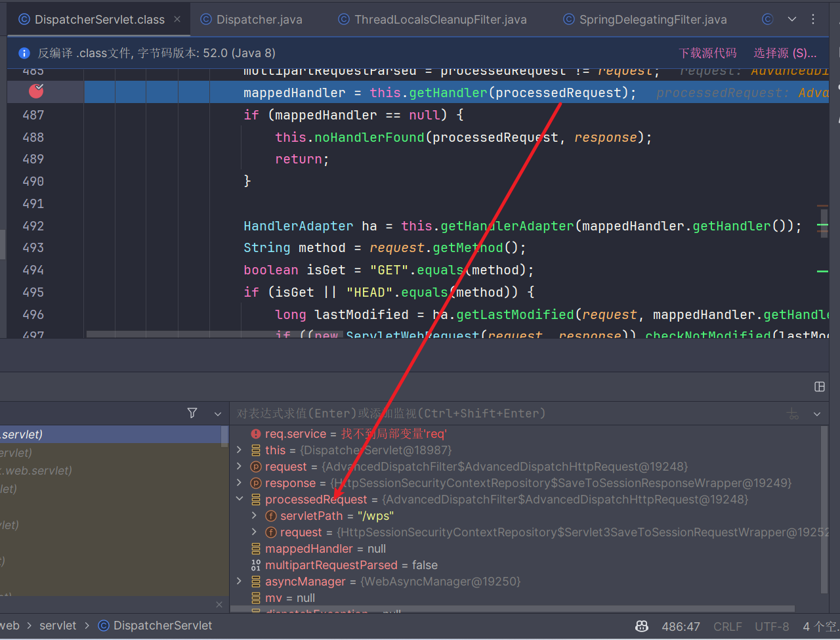
Task: Open the partially hidden last editor tab
Action: click(x=767, y=20)
